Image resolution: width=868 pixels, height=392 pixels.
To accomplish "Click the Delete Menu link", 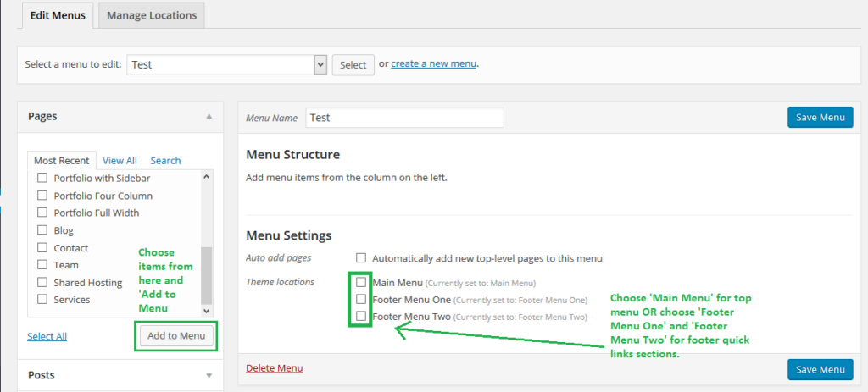I will click(274, 368).
